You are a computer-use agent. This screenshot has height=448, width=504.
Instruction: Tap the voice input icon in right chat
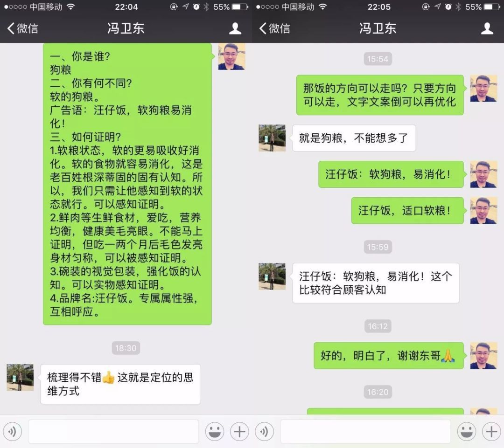pyautogui.click(x=264, y=431)
